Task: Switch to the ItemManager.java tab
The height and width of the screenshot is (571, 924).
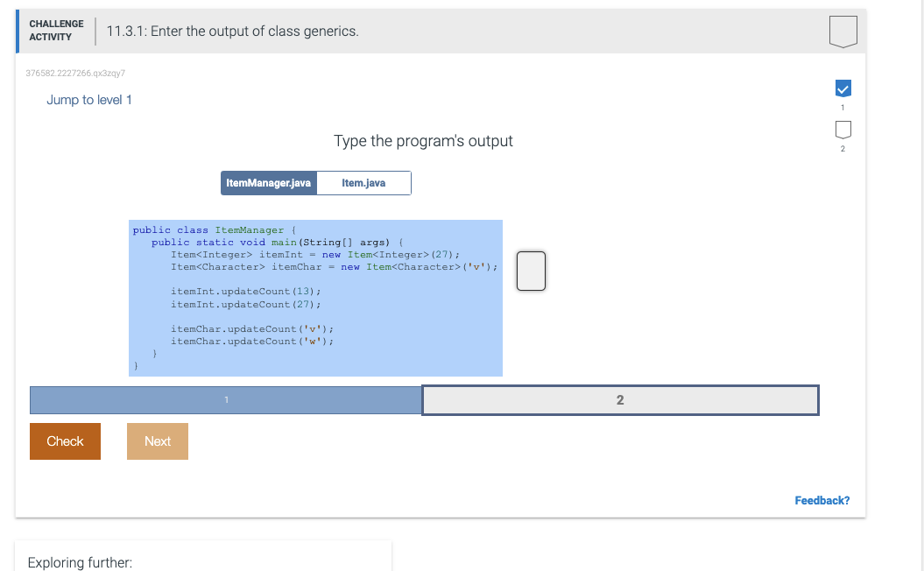Action: click(269, 182)
